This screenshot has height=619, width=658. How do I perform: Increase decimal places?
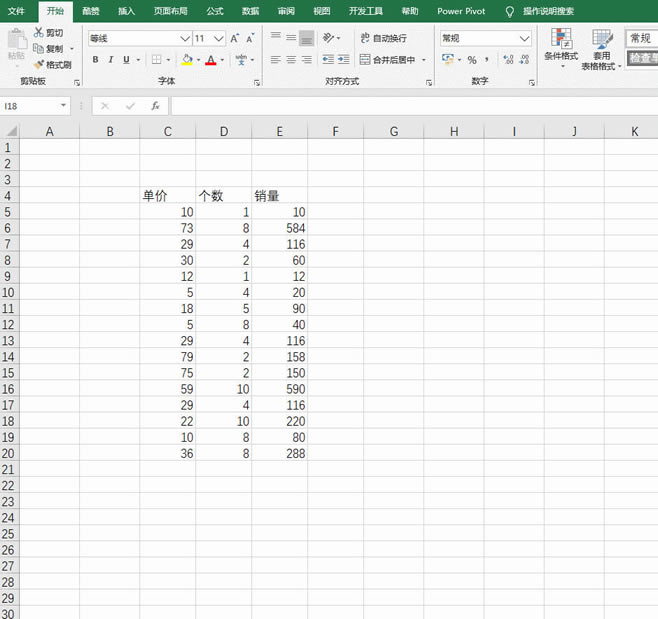tap(508, 60)
